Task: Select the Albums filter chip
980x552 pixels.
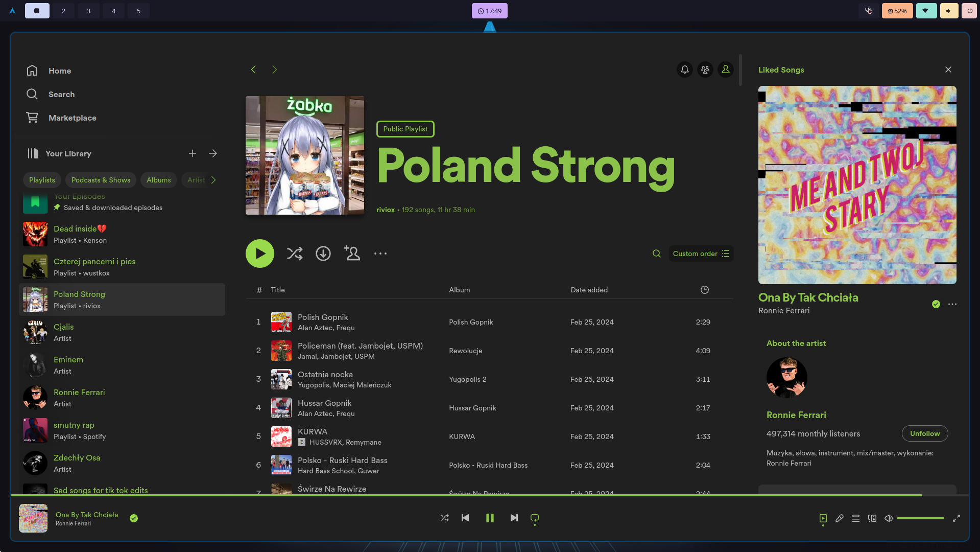Action: [x=159, y=180]
